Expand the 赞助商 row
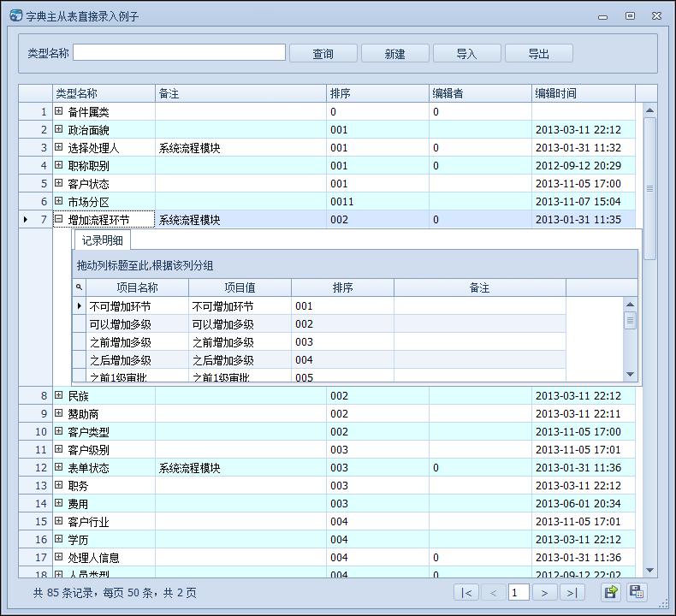 coord(59,413)
